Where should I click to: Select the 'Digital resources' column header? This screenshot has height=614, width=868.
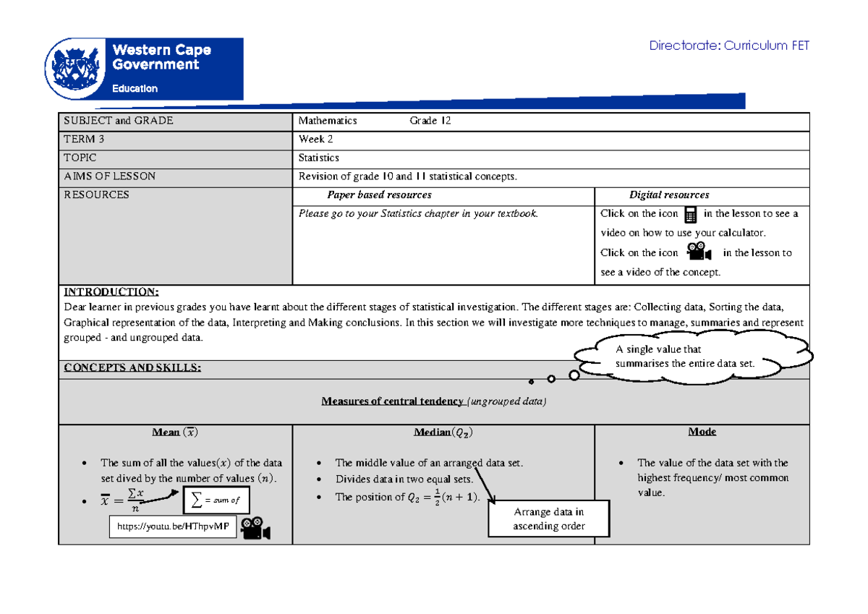(x=669, y=195)
